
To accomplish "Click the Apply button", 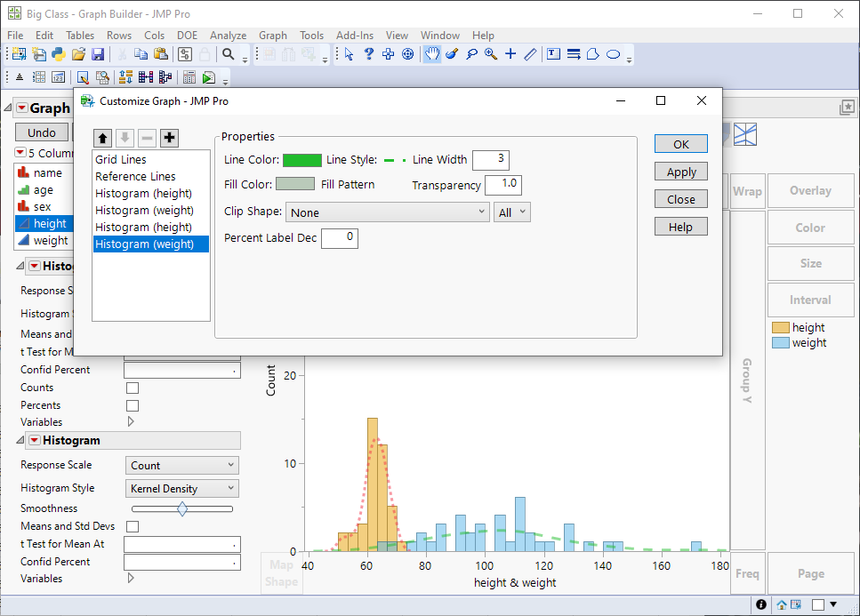I will [x=681, y=172].
